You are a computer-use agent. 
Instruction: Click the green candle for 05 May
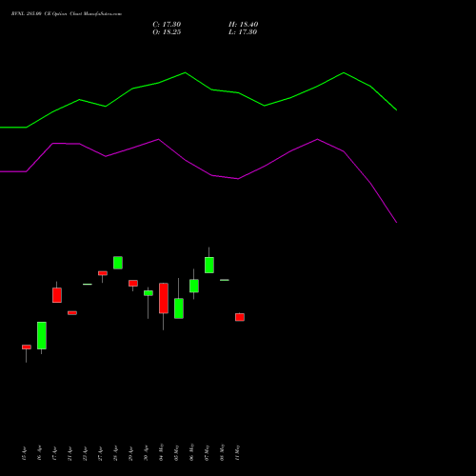[x=179, y=308]
